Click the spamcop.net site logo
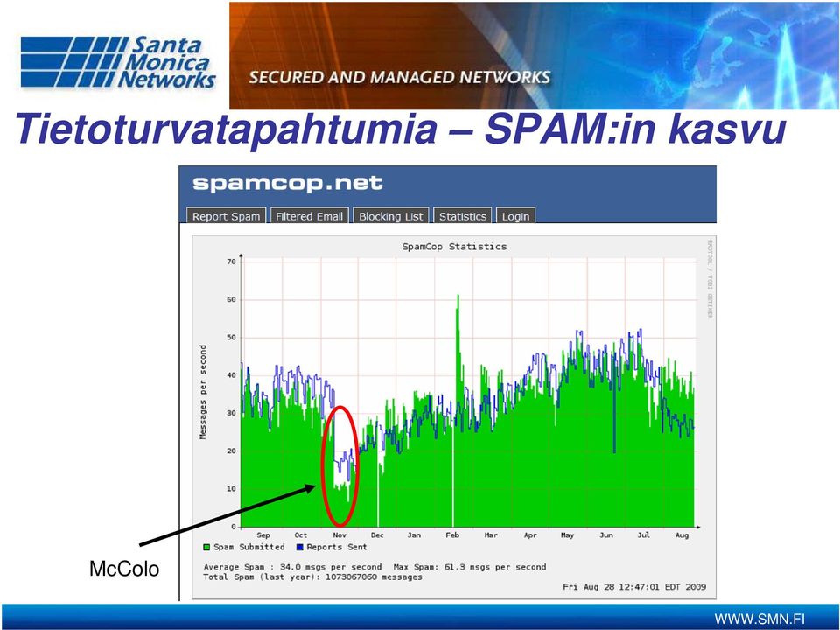Screen dimensions: 840x630 [288, 183]
